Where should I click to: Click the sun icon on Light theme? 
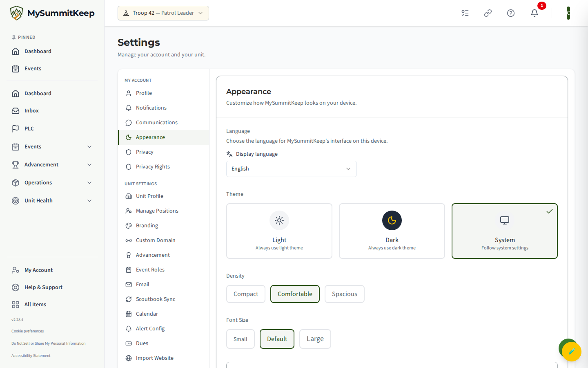279,220
